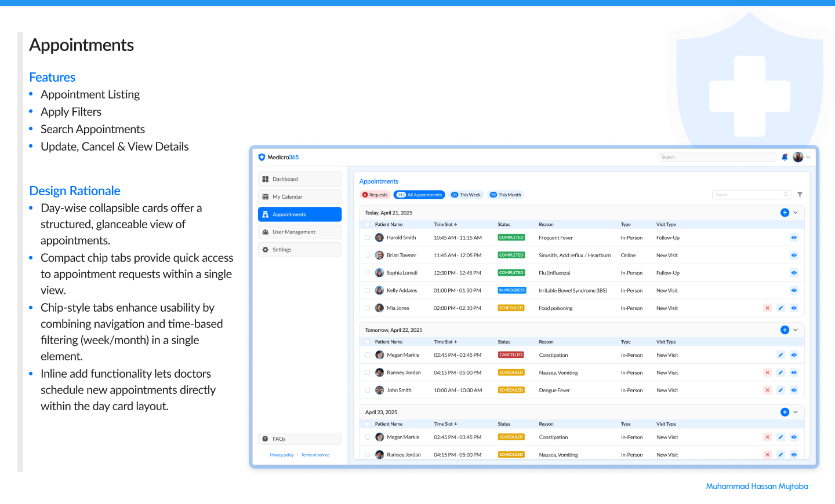Check the checkbox beside Harold Smith
The width and height of the screenshot is (835, 504).
(x=367, y=238)
